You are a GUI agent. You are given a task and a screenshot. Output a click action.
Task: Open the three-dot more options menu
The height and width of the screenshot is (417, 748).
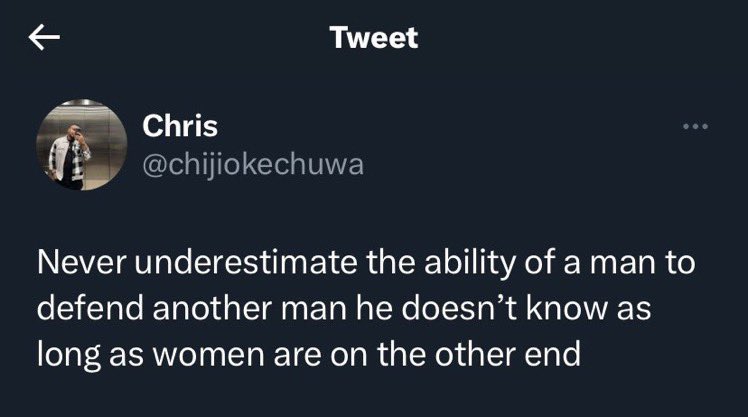tap(693, 127)
